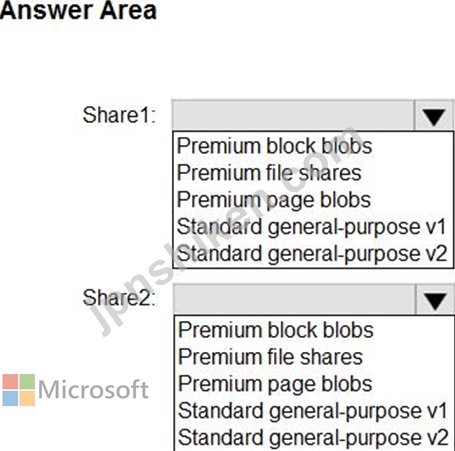Select Premium block blobs under Share1
This screenshot has height=451, width=455.
click(274, 146)
